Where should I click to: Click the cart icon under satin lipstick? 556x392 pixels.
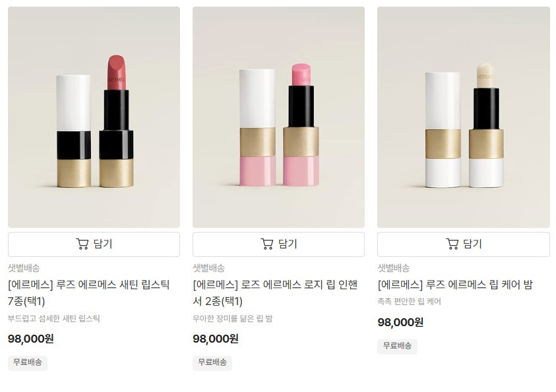tap(82, 244)
